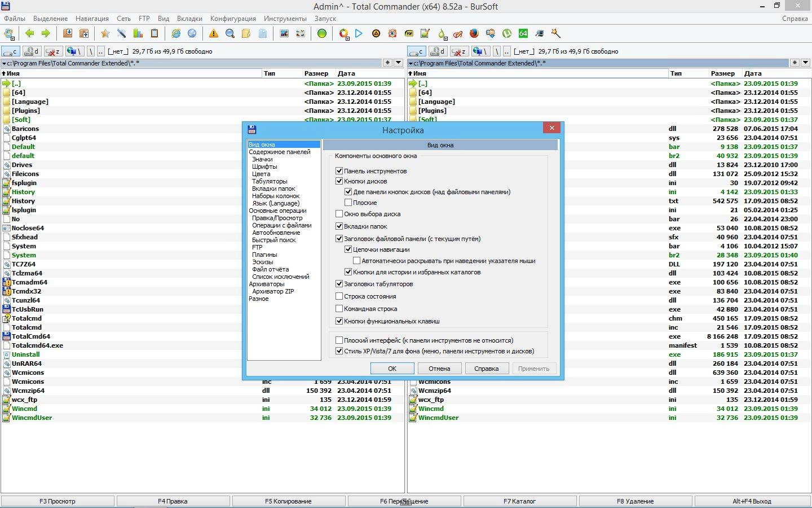Click the colored bar chart toolbar icon
The width and height of the screenshot is (812, 508).
pyautogui.click(x=138, y=33)
